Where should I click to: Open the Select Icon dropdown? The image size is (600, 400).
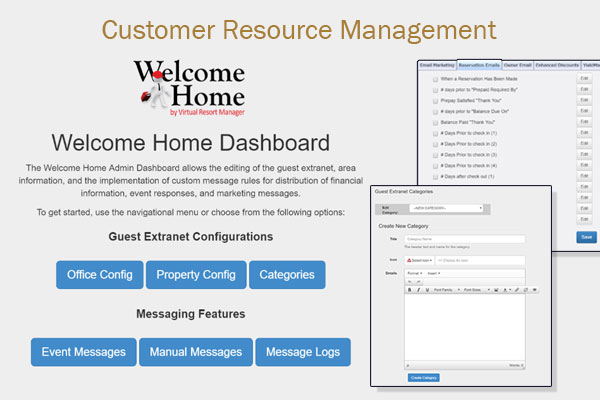419,260
